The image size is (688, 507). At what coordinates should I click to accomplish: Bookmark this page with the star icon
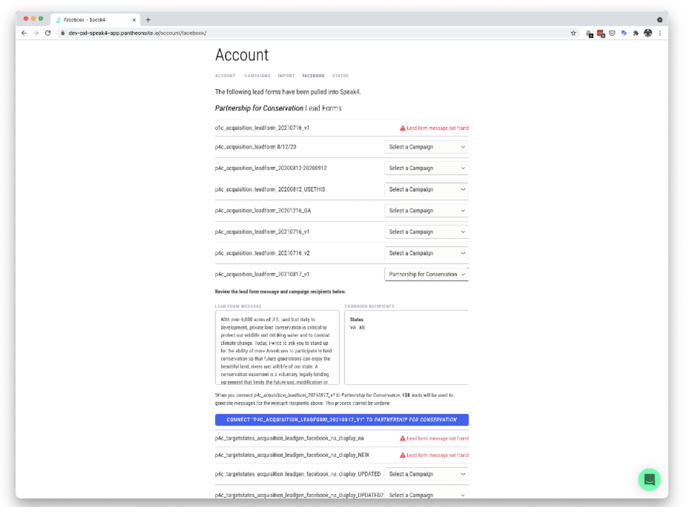click(x=573, y=33)
